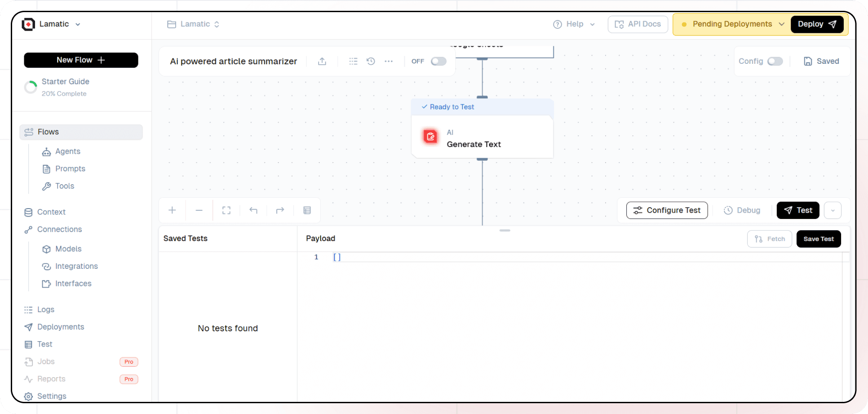Click the panel resize handle above Payload

(505, 231)
